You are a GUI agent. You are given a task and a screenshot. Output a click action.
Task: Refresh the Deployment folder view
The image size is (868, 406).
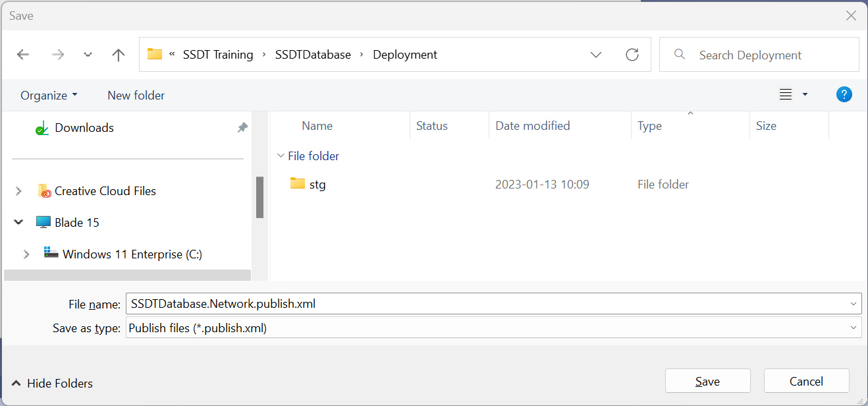point(632,55)
